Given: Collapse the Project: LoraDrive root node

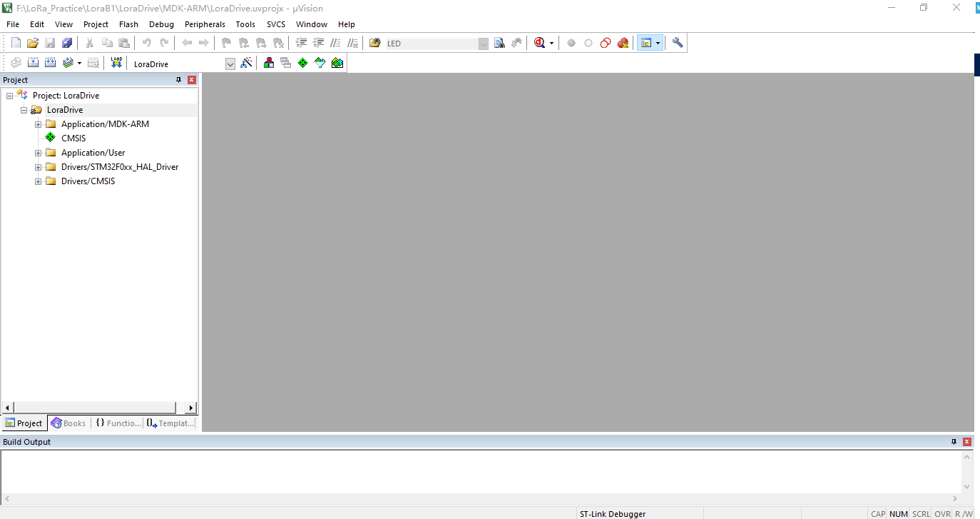Looking at the screenshot, I should click(9, 96).
